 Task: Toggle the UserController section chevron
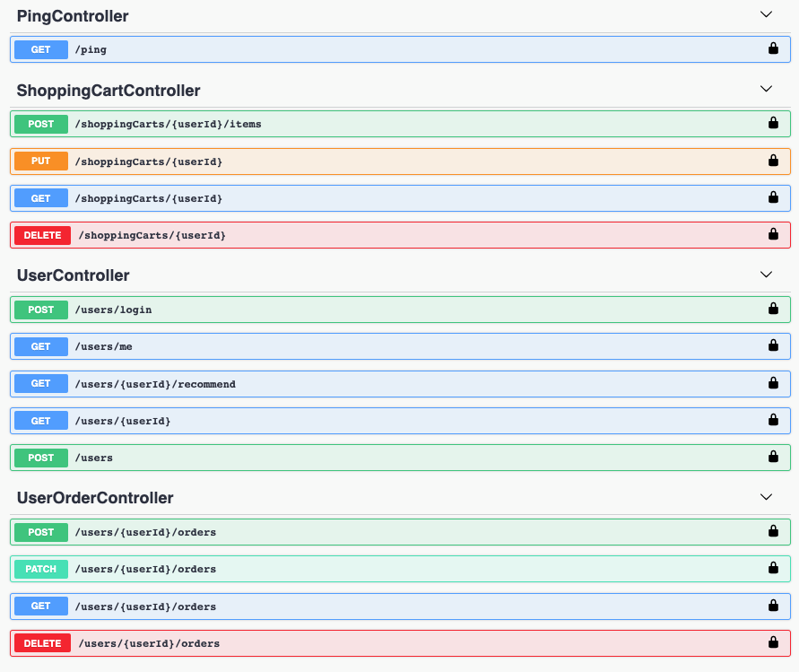tap(766, 275)
